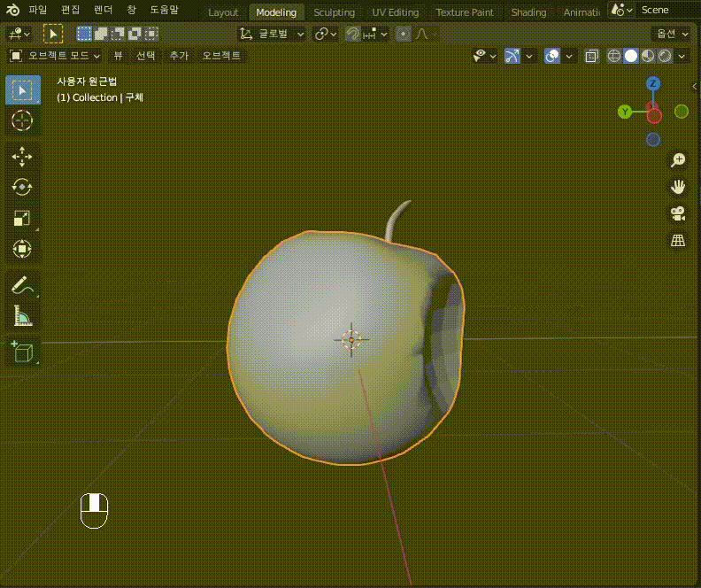Open the 편집 menu
The width and height of the screenshot is (701, 588).
70,10
